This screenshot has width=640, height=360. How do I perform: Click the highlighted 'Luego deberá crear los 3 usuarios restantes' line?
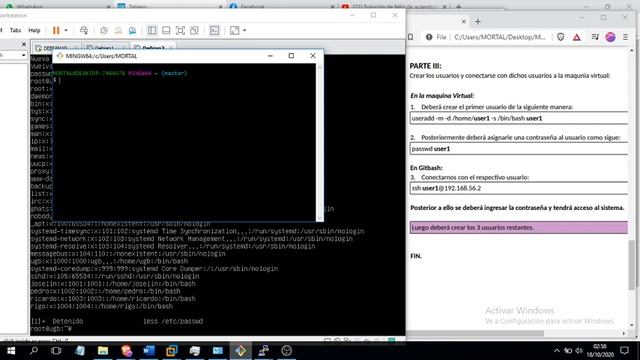519,227
